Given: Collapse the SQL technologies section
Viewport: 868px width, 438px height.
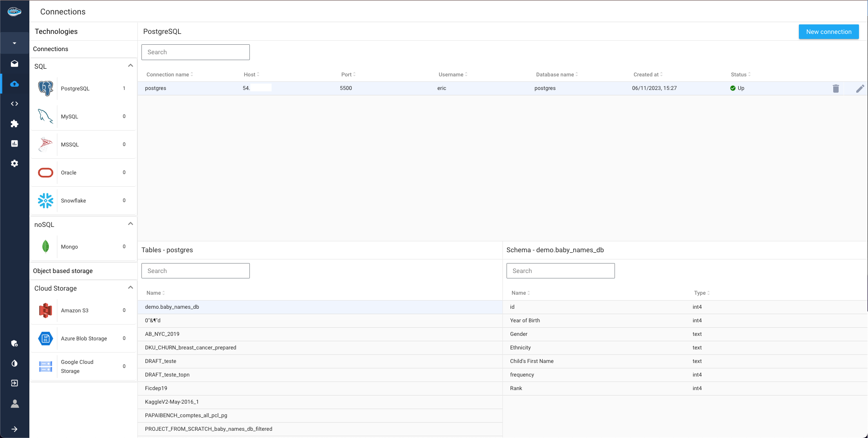Looking at the screenshot, I should 130,66.
